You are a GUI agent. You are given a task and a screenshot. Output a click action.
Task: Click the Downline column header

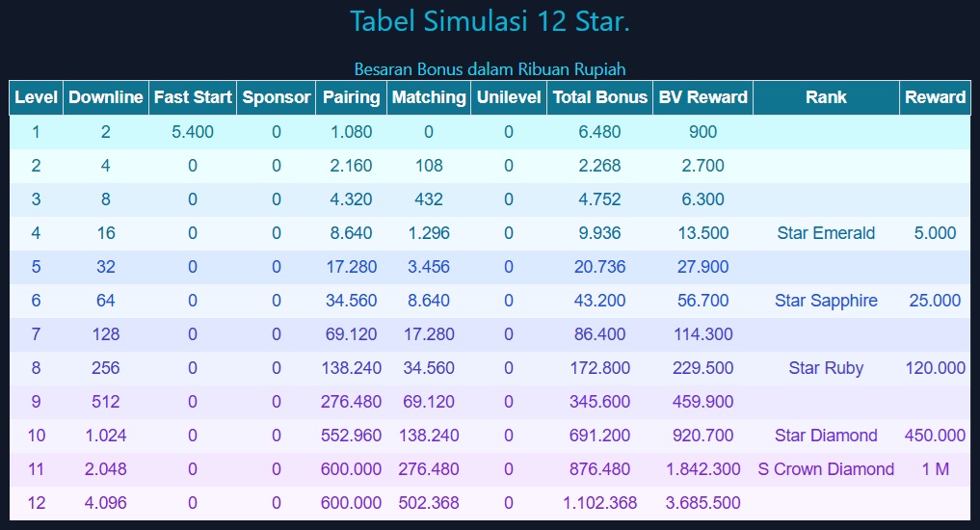click(x=106, y=97)
